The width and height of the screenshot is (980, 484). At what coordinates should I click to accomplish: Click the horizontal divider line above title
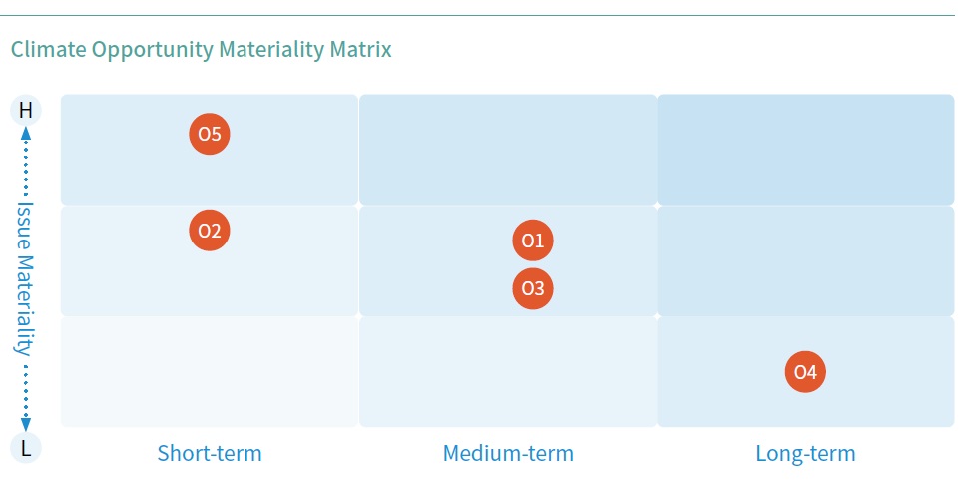pos(477,15)
